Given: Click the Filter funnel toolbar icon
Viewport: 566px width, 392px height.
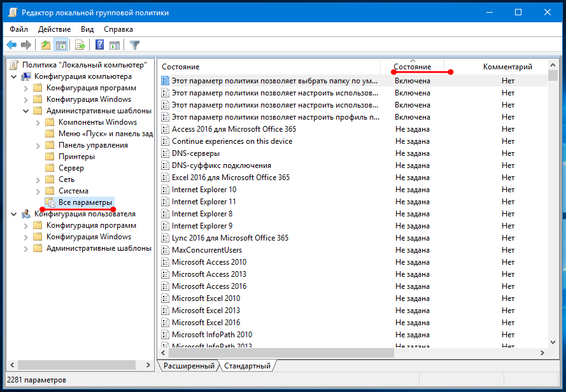Looking at the screenshot, I should [x=134, y=45].
